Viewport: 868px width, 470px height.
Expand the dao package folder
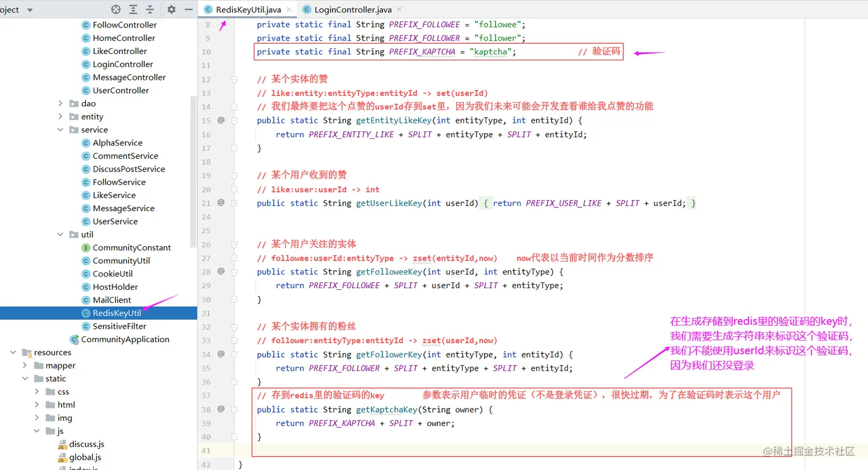(x=60, y=103)
